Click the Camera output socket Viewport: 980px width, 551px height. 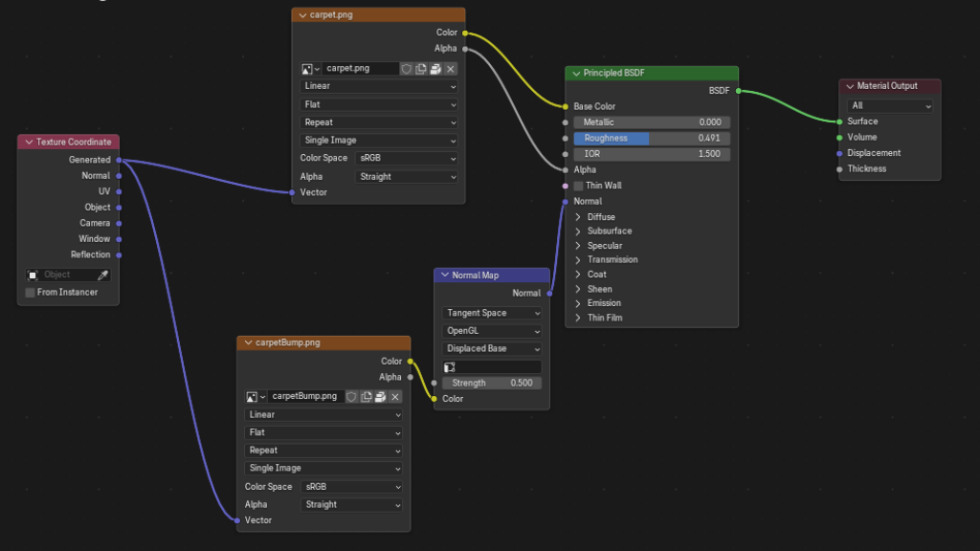coord(119,223)
